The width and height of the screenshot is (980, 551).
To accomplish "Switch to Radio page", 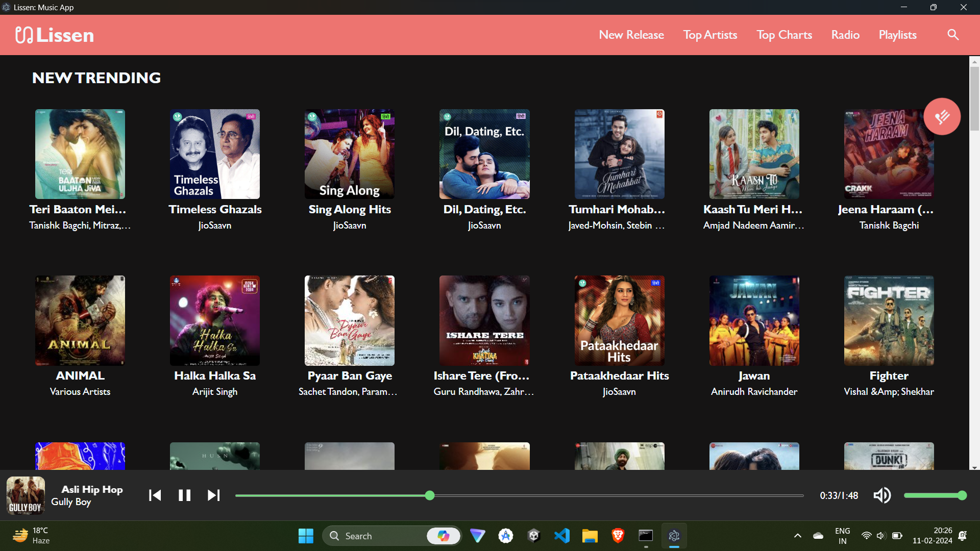I will pyautogui.click(x=845, y=35).
